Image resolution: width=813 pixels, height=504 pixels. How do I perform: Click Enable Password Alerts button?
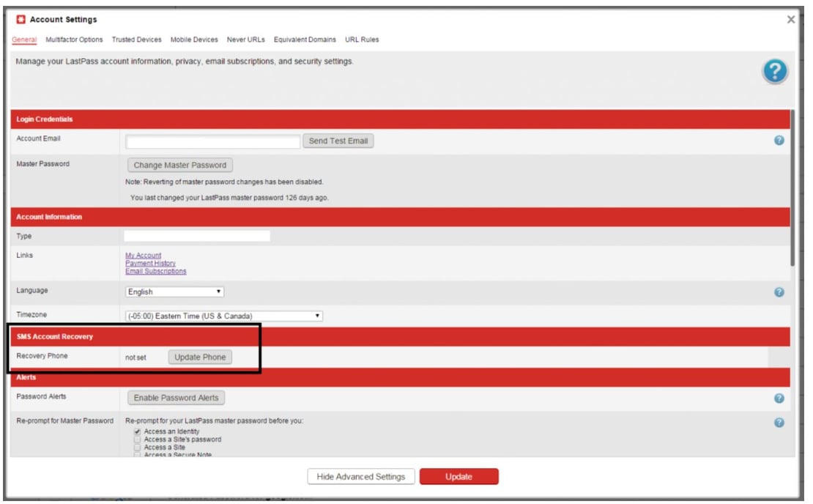177,398
